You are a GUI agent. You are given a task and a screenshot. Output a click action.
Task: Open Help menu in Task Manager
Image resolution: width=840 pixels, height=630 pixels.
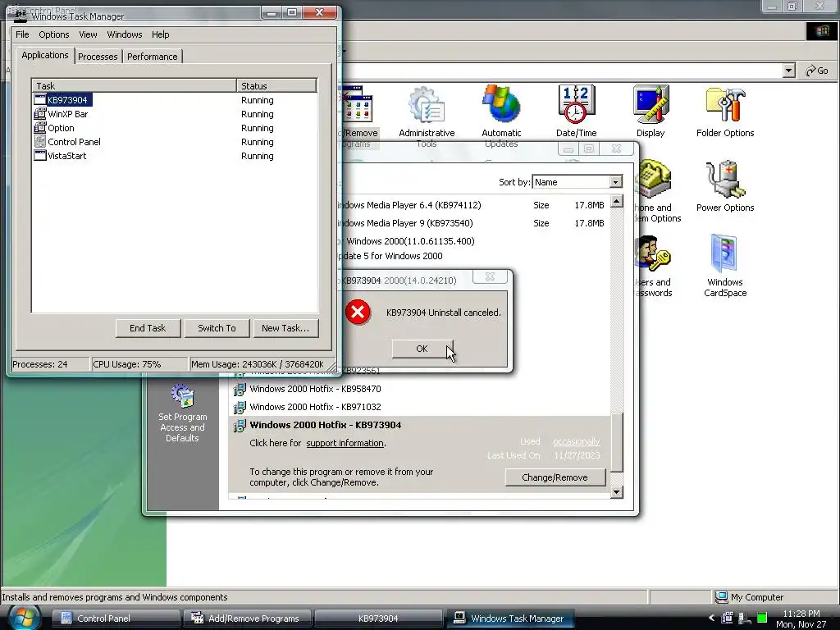tap(160, 34)
